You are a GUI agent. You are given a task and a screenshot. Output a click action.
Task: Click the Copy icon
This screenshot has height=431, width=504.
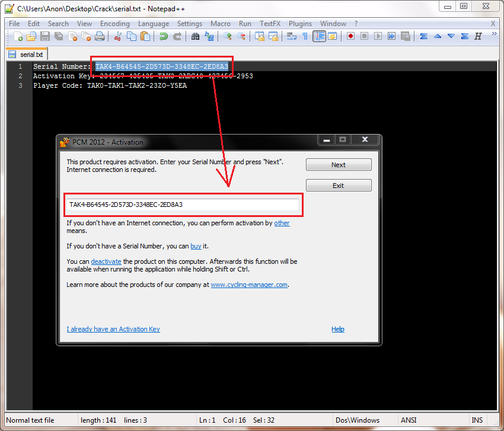point(132,36)
